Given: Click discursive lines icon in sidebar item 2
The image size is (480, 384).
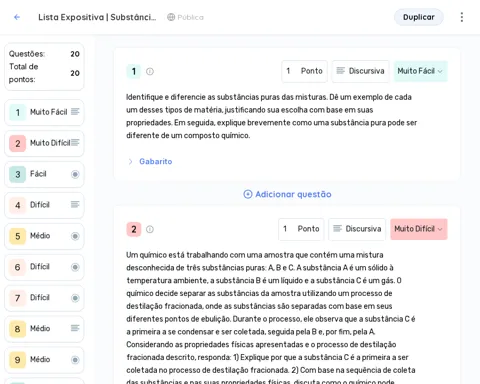Looking at the screenshot, I should pos(75,143).
